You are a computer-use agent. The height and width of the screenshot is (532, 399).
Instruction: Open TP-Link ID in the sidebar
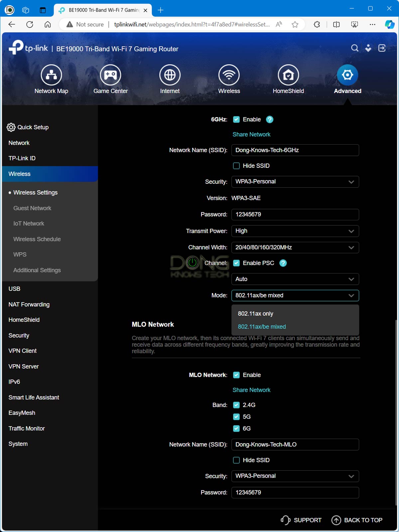22,158
